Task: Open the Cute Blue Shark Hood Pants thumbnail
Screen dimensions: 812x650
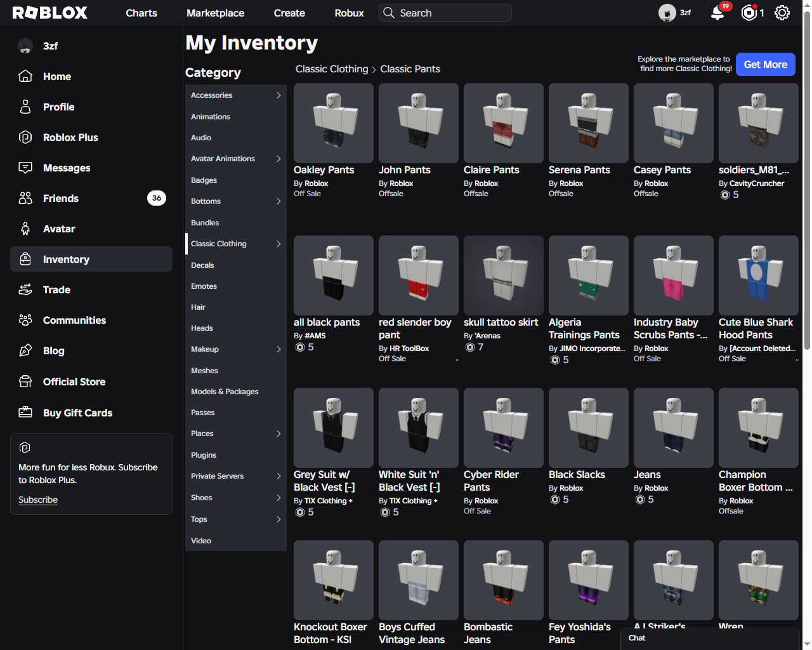Action: click(759, 275)
